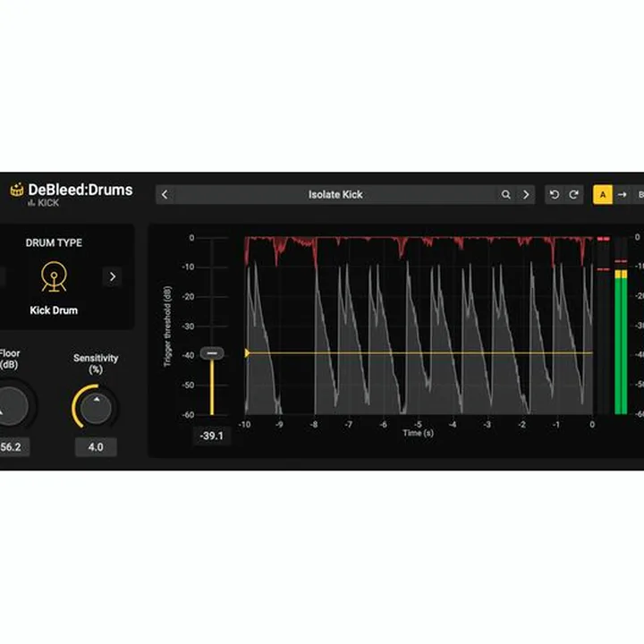This screenshot has width=644, height=644.
Task: Click the KICK track label
Action: [44, 203]
